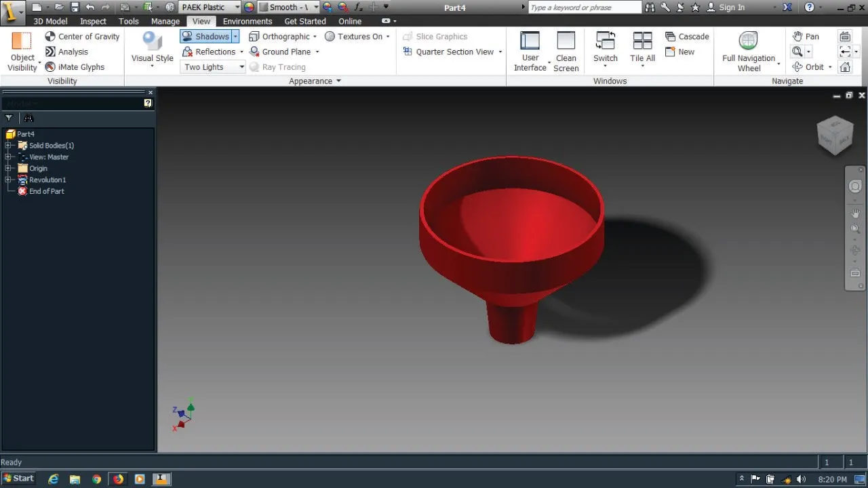Click the New window button
The height and width of the screenshot is (488, 868).
679,52
